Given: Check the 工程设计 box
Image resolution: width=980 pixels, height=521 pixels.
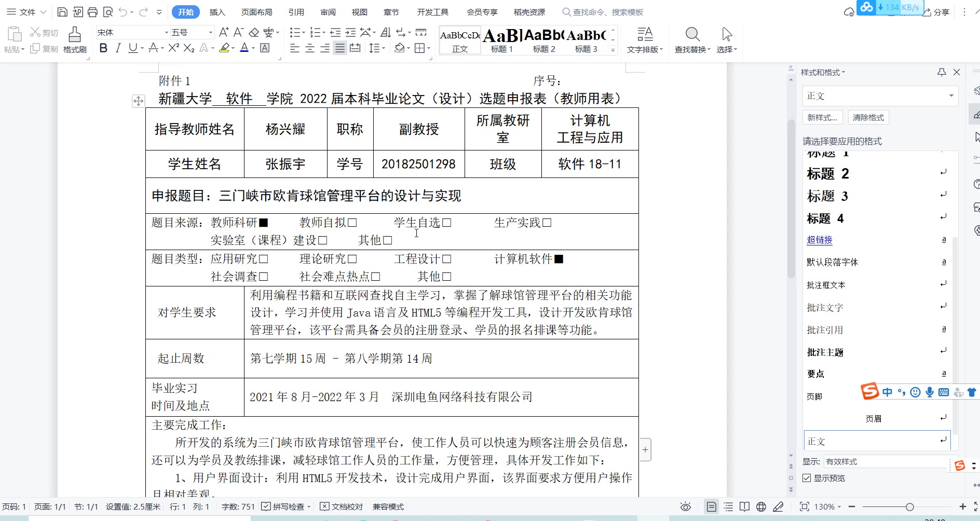Looking at the screenshot, I should [446, 259].
